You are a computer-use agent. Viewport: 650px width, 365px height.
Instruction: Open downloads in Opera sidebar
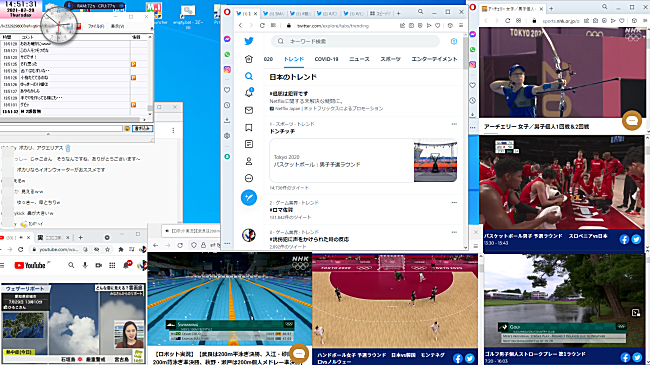pyautogui.click(x=227, y=120)
